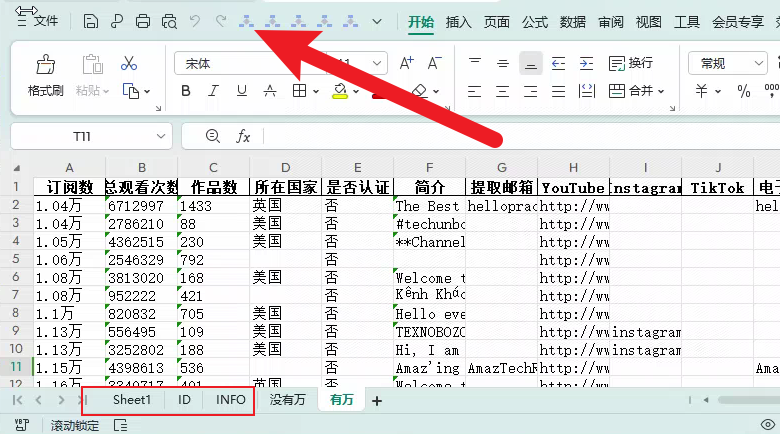Expand the Merge cells (合并) dropdown
The width and height of the screenshot is (780, 434).
(x=661, y=91)
